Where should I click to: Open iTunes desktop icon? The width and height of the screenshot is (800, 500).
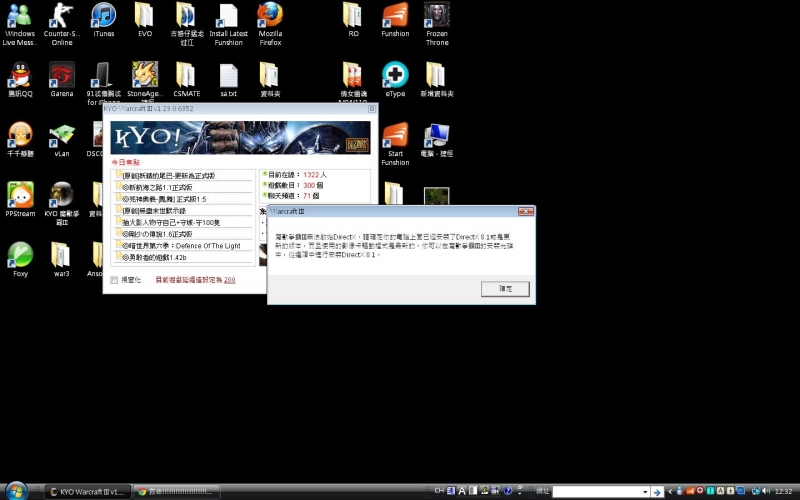pyautogui.click(x=104, y=19)
